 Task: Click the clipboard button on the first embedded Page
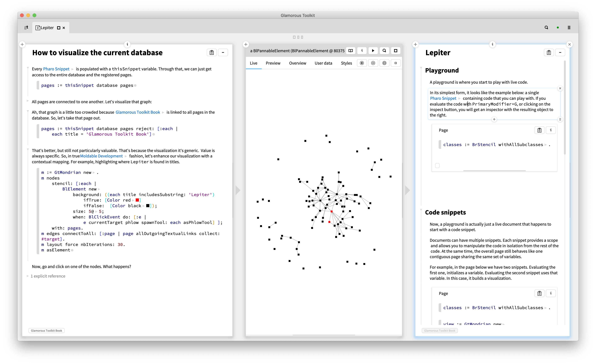coord(539,130)
